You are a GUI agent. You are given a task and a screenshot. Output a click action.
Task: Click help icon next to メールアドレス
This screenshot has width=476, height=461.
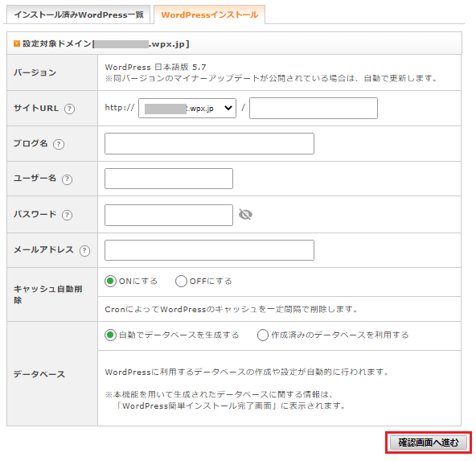pos(84,251)
